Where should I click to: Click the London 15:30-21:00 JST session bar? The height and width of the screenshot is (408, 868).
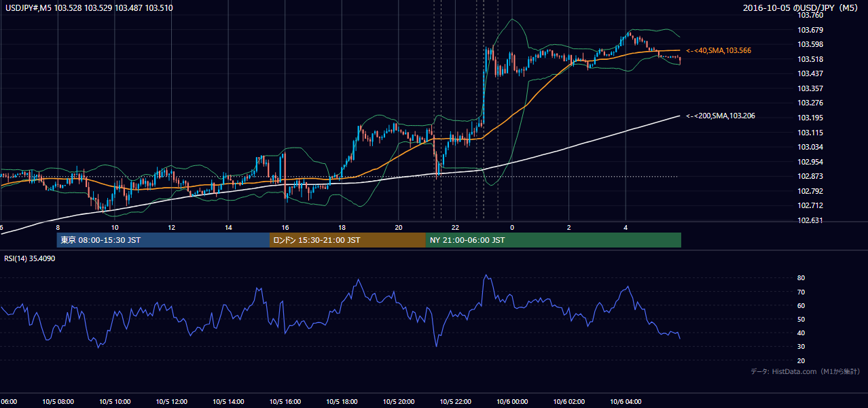click(348, 240)
